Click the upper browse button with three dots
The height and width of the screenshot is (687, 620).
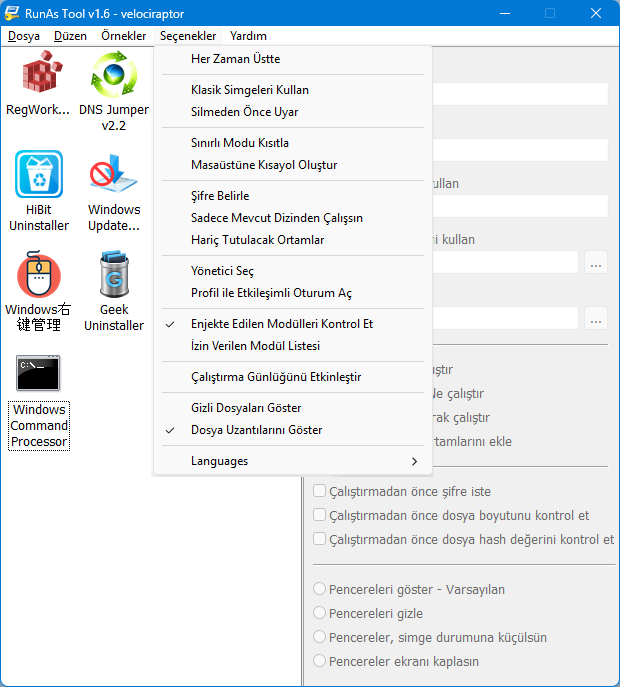pos(595,262)
